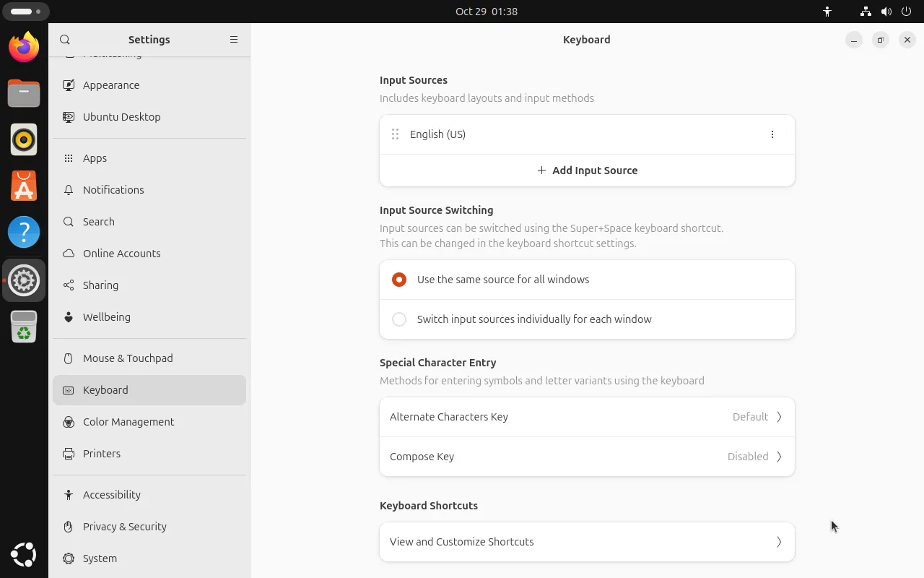
Task: Open Rhythmbox from the dock
Action: (24, 140)
